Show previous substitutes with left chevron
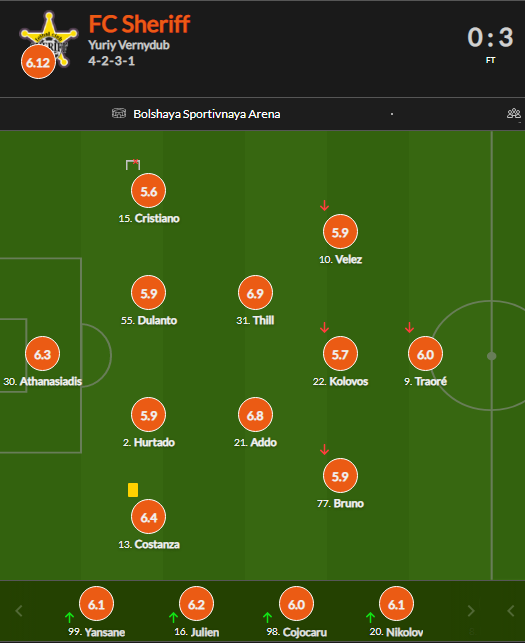This screenshot has height=643, width=525. 19,611
